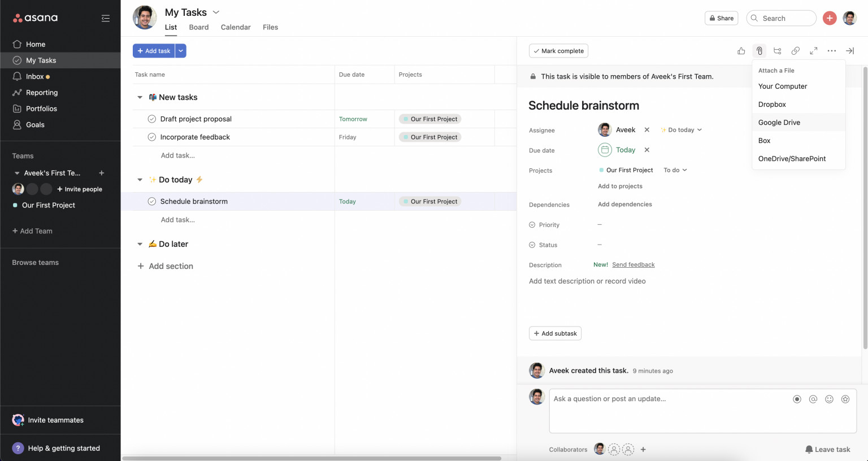The width and height of the screenshot is (868, 461).
Task: Mark Draft project proposal as complete
Action: 151,119
